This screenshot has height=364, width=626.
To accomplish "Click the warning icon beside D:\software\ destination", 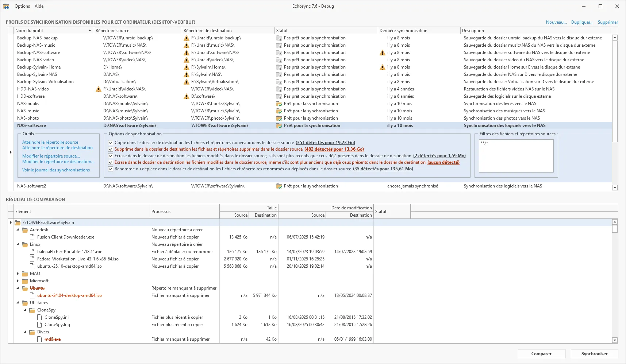I will coord(187,96).
